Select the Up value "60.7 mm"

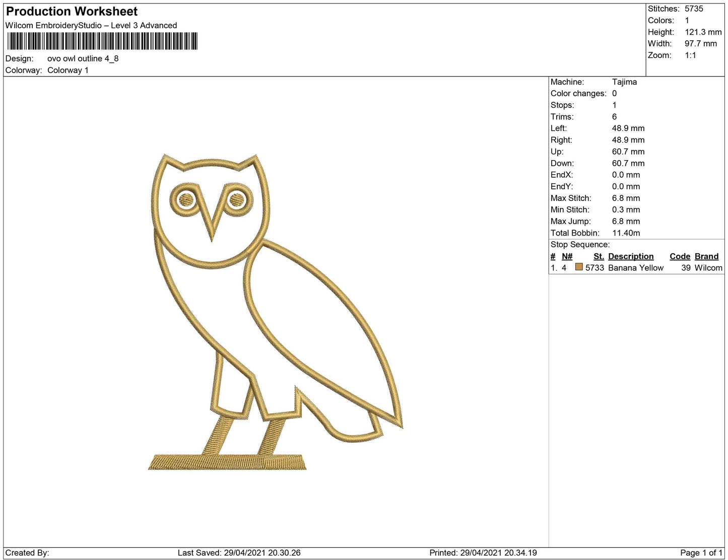[x=628, y=151]
